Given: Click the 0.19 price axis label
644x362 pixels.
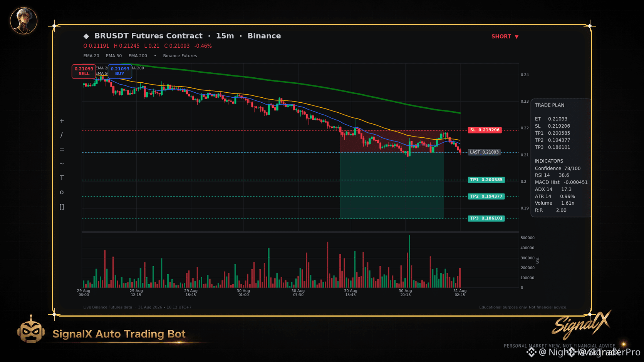Looking at the screenshot, I should (x=525, y=209).
